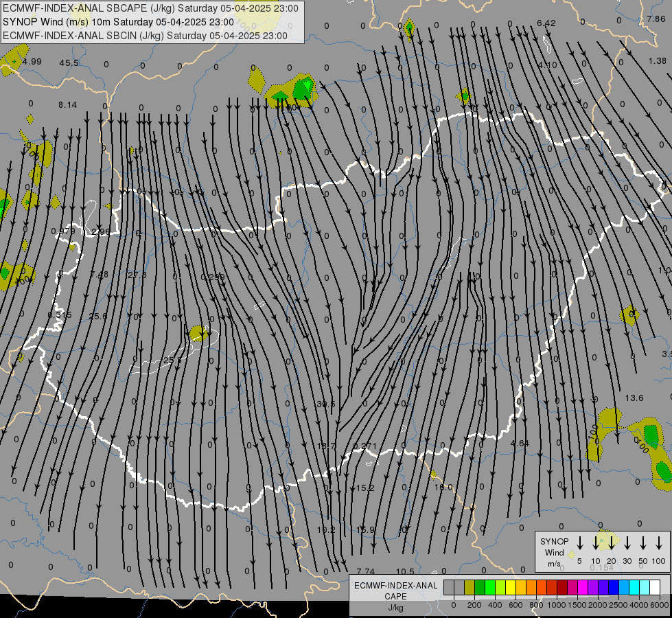Click the wind arrow above the 20 label
This screenshot has height=618, width=672.
611,542
